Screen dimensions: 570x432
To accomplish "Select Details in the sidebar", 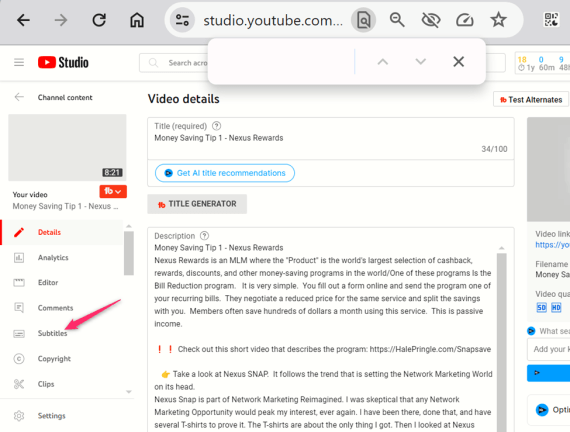I will pyautogui.click(x=62, y=232).
